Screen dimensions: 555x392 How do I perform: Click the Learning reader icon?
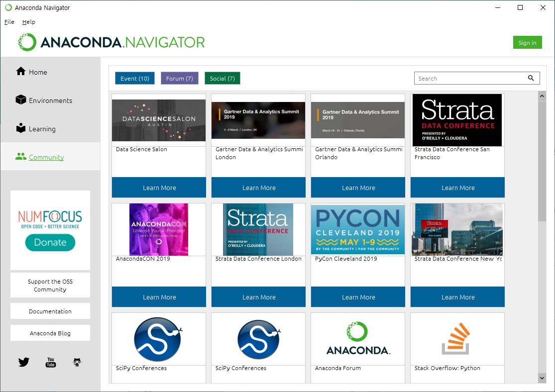21,128
